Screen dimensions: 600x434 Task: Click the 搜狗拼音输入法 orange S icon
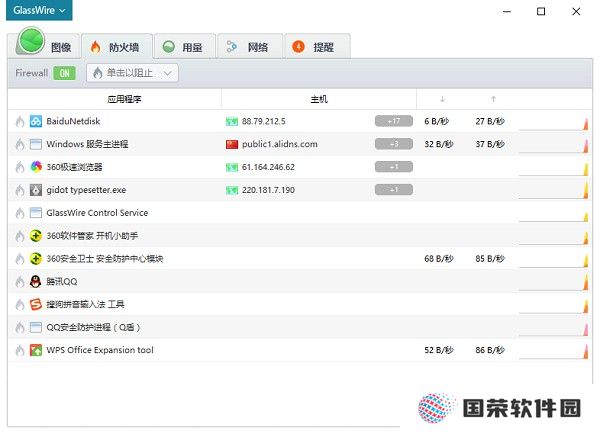click(x=36, y=305)
